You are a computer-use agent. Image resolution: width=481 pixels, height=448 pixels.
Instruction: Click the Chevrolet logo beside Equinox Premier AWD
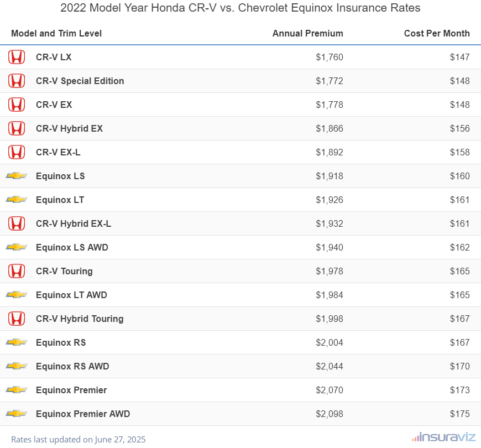[x=17, y=414]
